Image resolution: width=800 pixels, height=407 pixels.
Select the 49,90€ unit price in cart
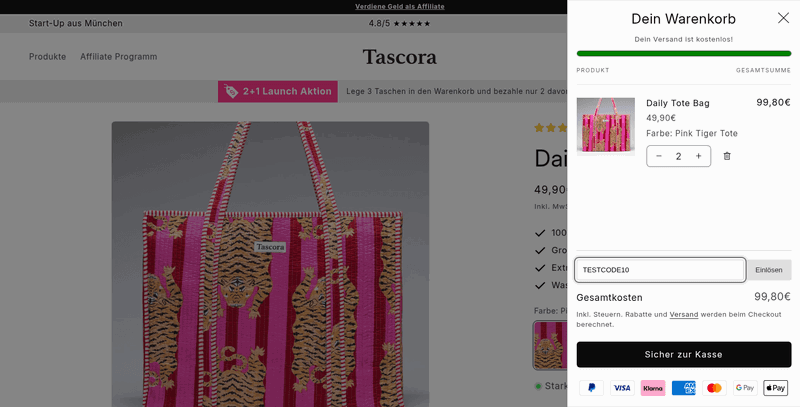click(x=661, y=118)
